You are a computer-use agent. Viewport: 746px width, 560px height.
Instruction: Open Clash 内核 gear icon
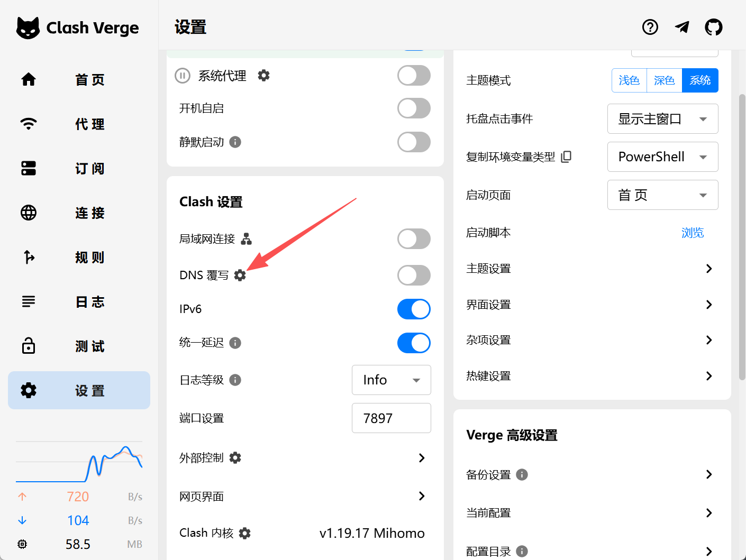(x=244, y=533)
